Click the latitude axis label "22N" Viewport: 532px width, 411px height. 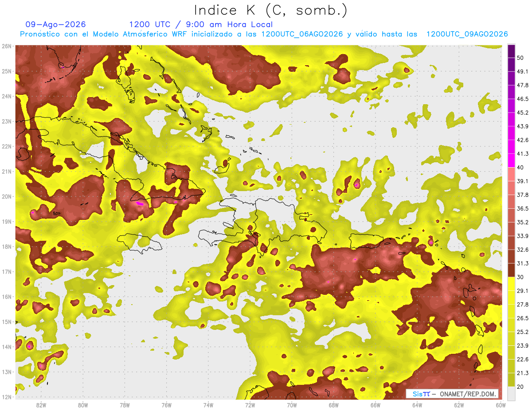[x=7, y=146]
